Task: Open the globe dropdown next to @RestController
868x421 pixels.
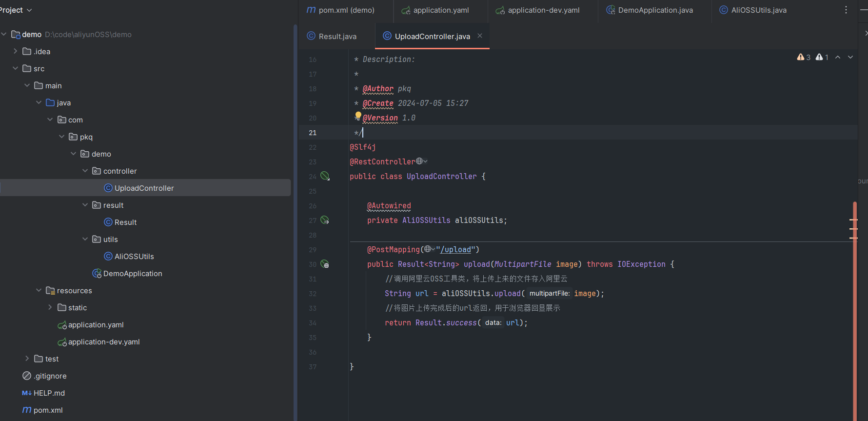Action: click(x=422, y=161)
